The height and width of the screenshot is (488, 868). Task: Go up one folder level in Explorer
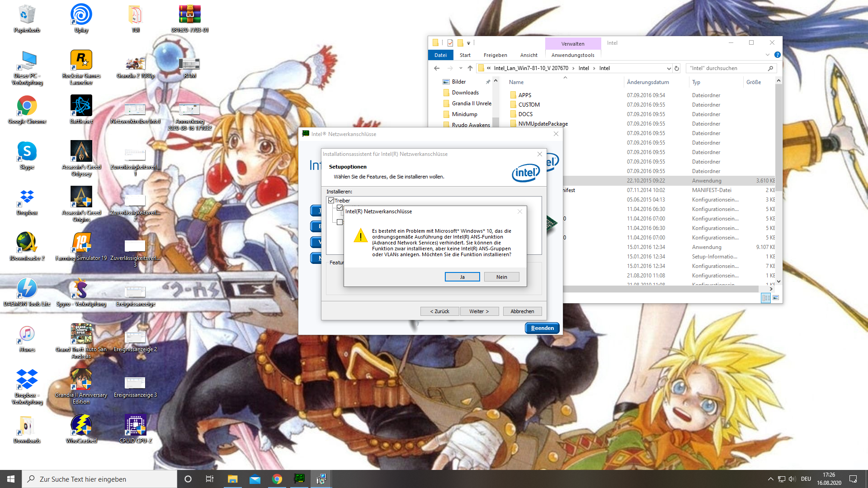coord(470,68)
